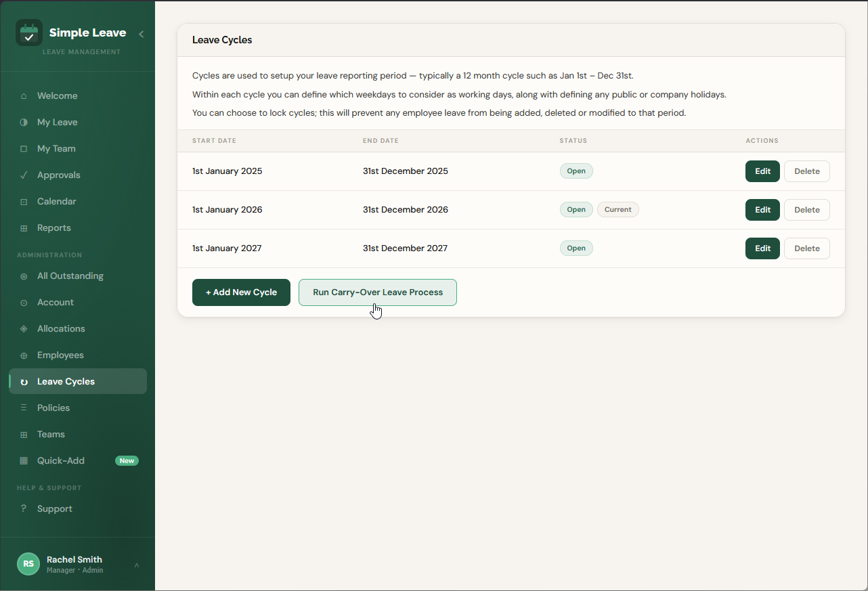Run the Carry-Over Leave Process
Viewport: 868px width, 591px height.
378,292
